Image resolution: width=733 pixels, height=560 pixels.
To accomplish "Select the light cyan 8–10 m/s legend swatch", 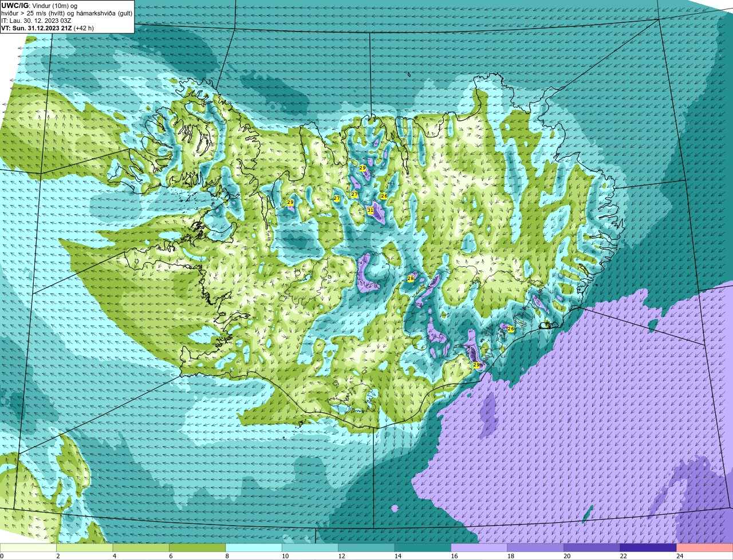I will [x=254, y=547].
